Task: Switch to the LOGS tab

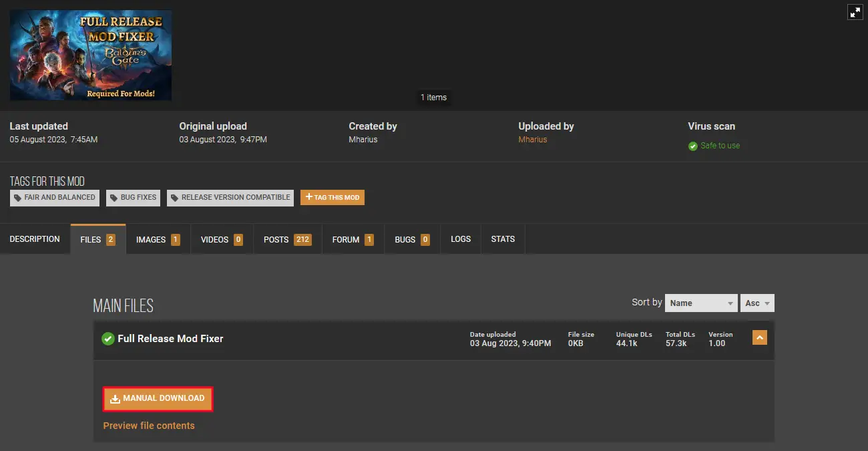Action: (x=461, y=239)
